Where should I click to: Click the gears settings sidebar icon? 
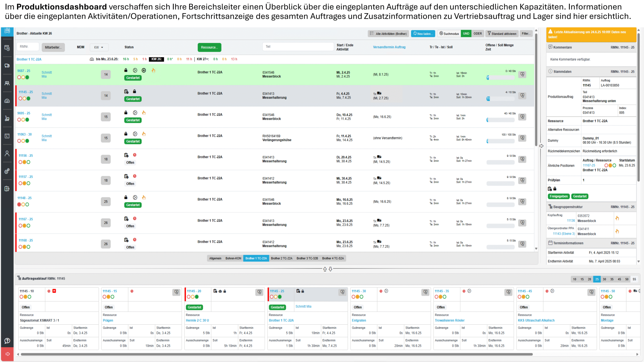point(7,171)
